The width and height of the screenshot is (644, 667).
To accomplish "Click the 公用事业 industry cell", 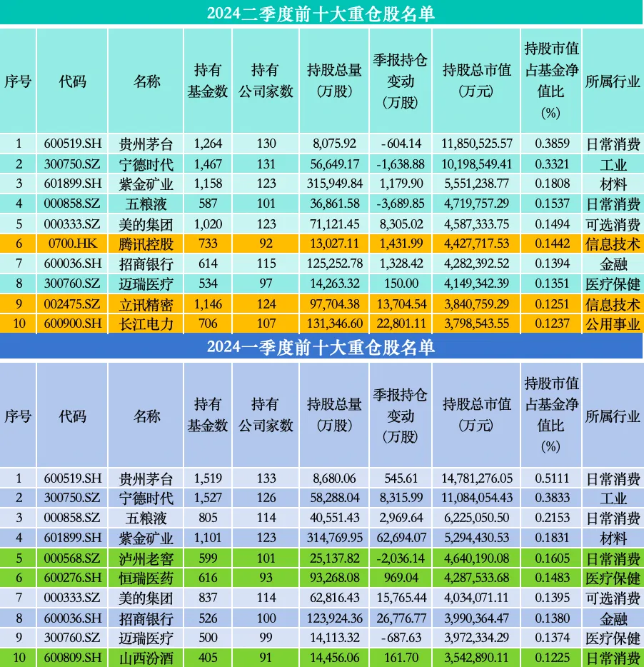I will 613,324.
